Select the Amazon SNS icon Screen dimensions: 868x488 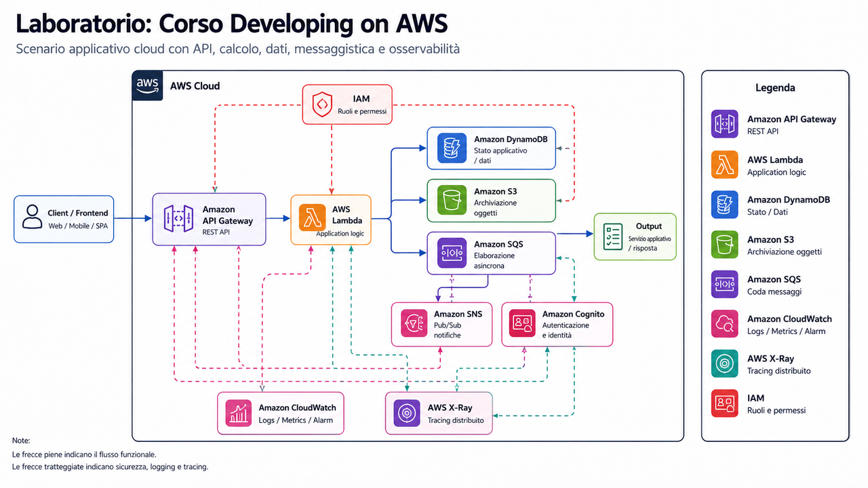413,323
